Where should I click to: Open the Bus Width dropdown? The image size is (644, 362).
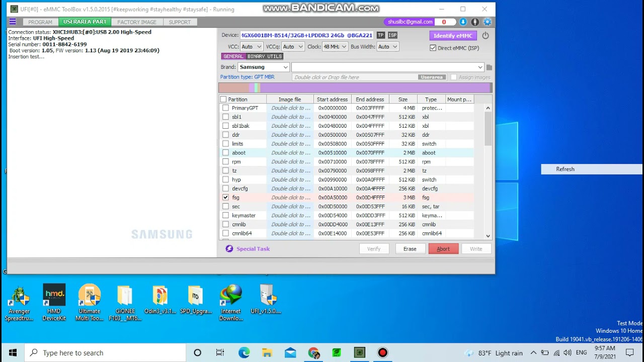point(387,47)
